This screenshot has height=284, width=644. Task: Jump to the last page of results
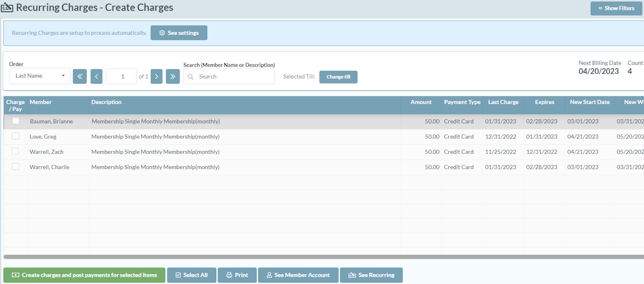point(173,77)
